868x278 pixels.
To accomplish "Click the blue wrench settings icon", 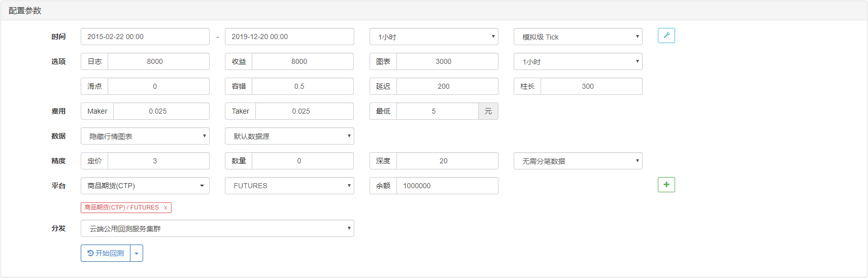I will [666, 36].
